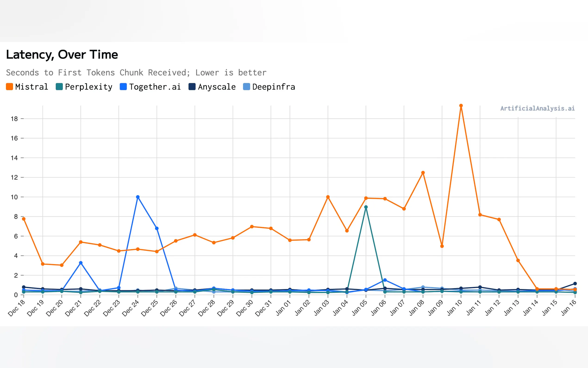Click the Latency, Over Time chart title

coord(62,54)
